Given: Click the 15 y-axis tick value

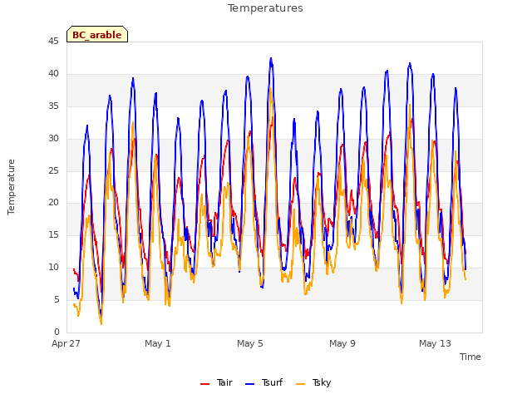Looking at the screenshot, I should coord(53,234).
